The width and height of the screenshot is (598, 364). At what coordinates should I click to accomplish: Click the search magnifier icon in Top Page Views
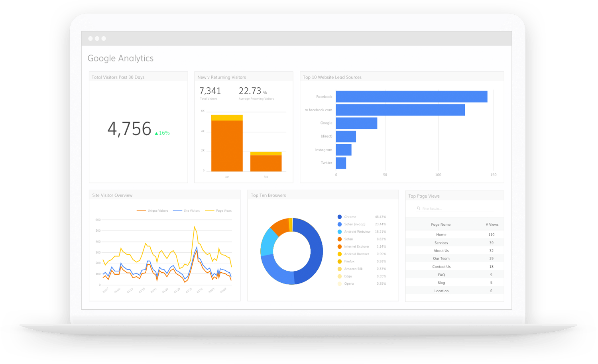(x=418, y=209)
